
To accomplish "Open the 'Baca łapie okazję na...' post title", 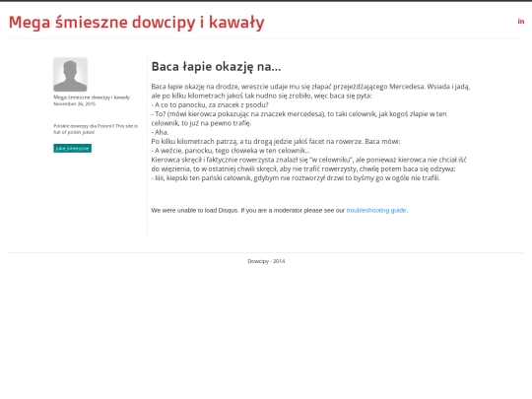I will tap(216, 67).
